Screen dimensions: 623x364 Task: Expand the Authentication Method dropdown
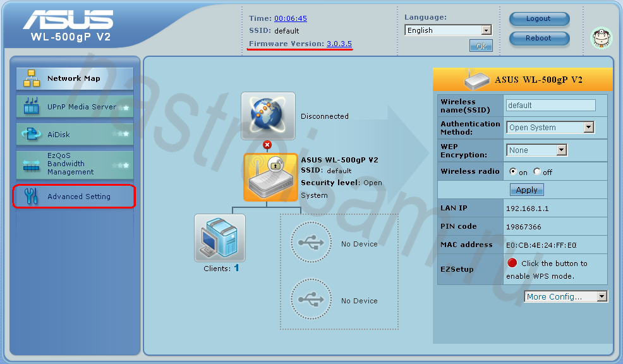pos(550,128)
